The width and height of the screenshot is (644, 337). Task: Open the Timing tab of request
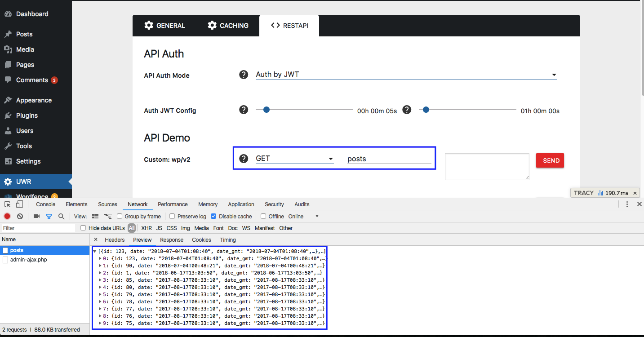click(228, 239)
